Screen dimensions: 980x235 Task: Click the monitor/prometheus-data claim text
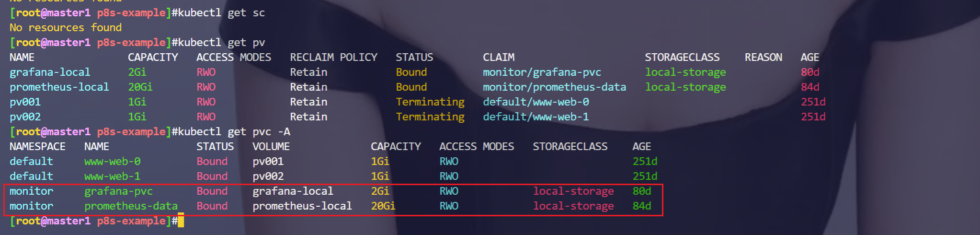point(554,87)
